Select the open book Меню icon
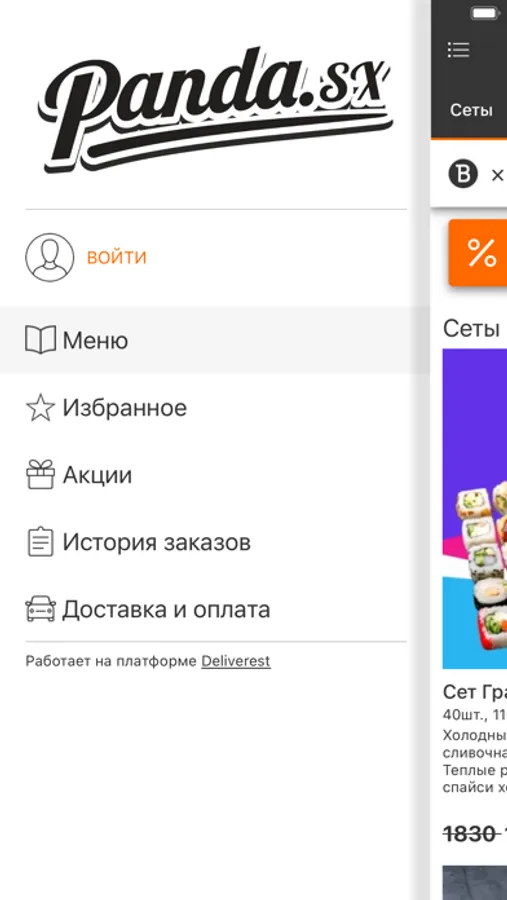507x900 pixels. pyautogui.click(x=40, y=340)
